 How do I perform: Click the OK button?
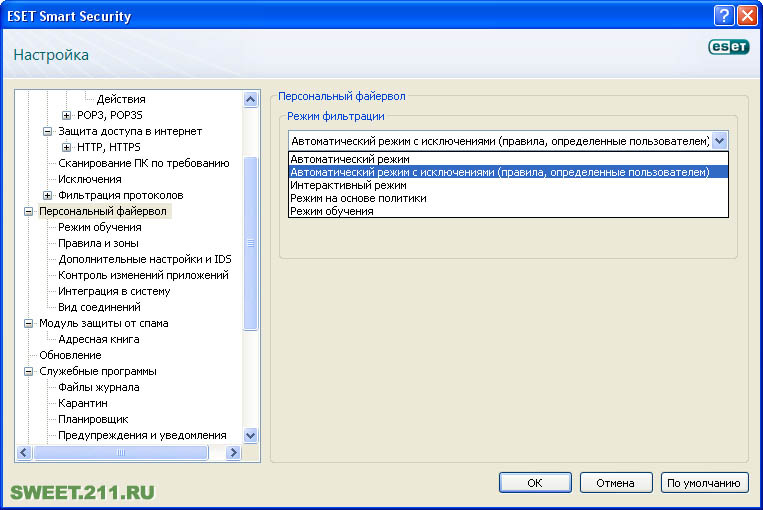click(x=535, y=483)
